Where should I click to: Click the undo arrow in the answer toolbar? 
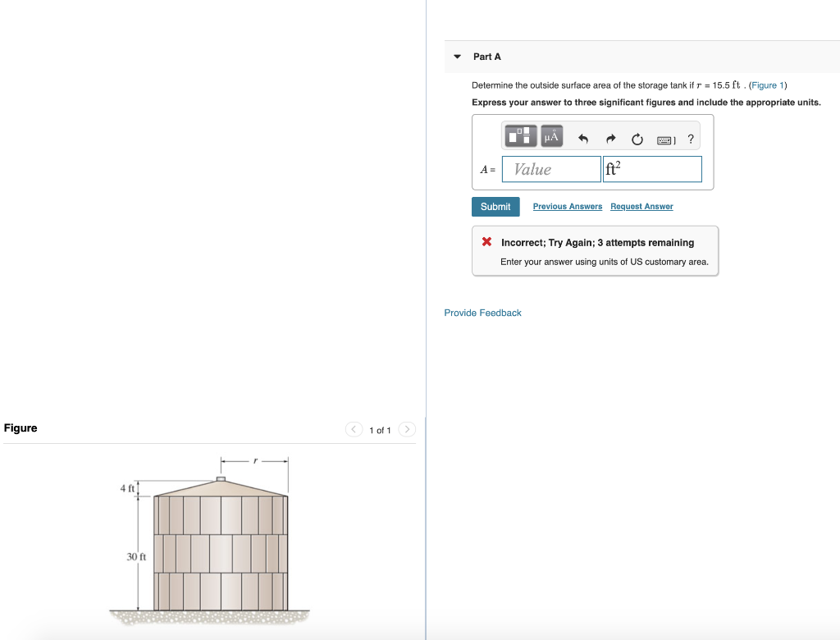click(x=583, y=138)
